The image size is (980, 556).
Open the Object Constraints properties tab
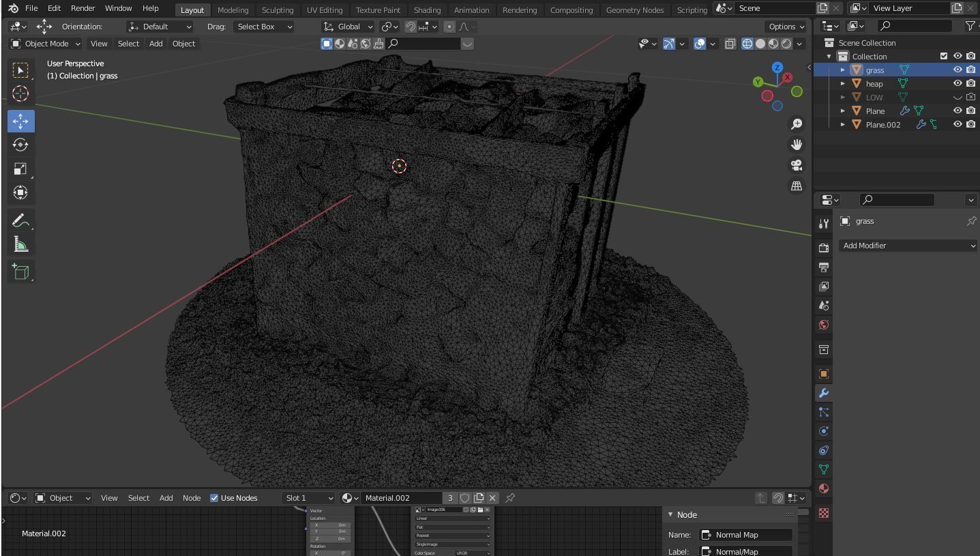(x=824, y=450)
